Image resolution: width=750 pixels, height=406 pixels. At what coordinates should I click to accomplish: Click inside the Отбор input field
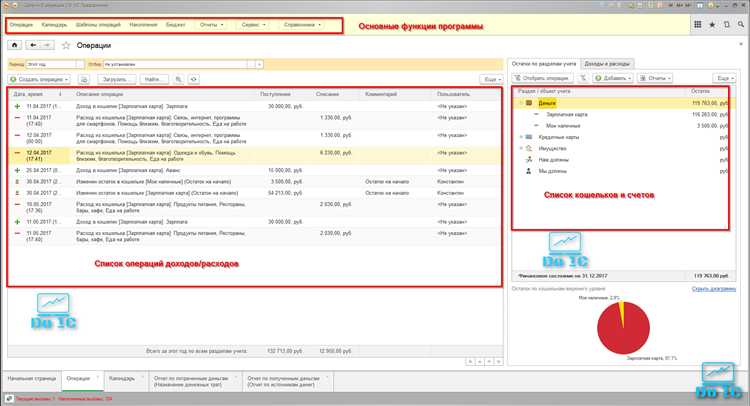click(x=175, y=64)
